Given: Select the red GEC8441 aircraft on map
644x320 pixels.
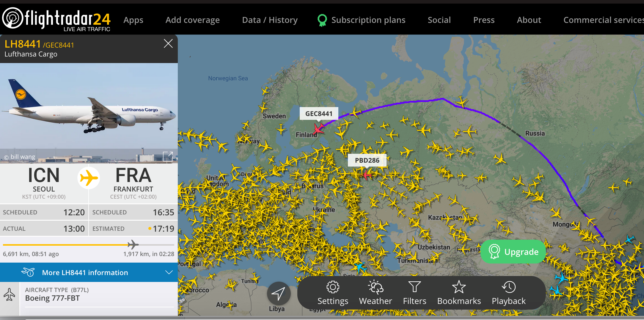Looking at the screenshot, I should pos(318,129).
